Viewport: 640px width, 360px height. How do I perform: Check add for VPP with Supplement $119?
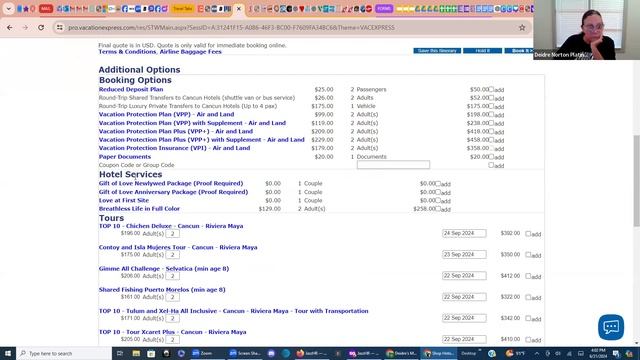(491, 122)
